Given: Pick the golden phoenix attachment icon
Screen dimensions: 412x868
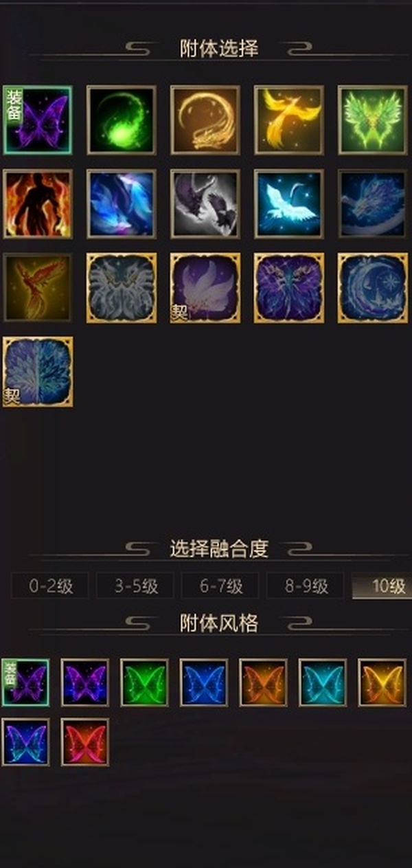Looking at the screenshot, I should pyautogui.click(x=289, y=120).
